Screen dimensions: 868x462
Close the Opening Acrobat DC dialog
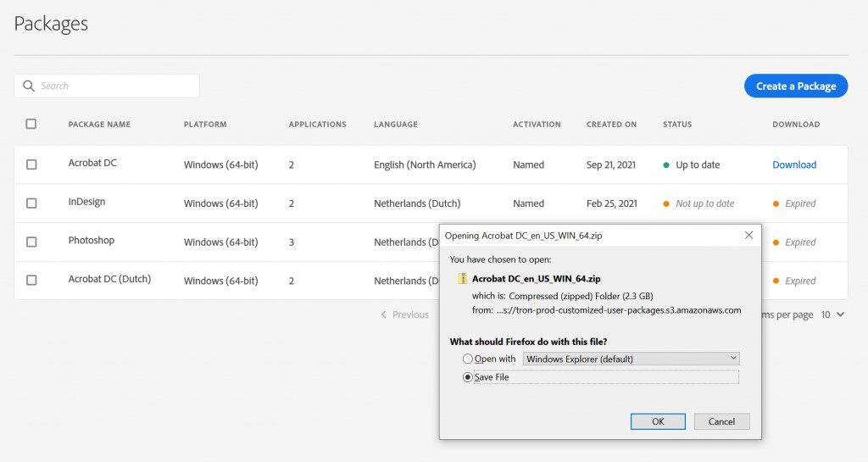pyautogui.click(x=748, y=235)
